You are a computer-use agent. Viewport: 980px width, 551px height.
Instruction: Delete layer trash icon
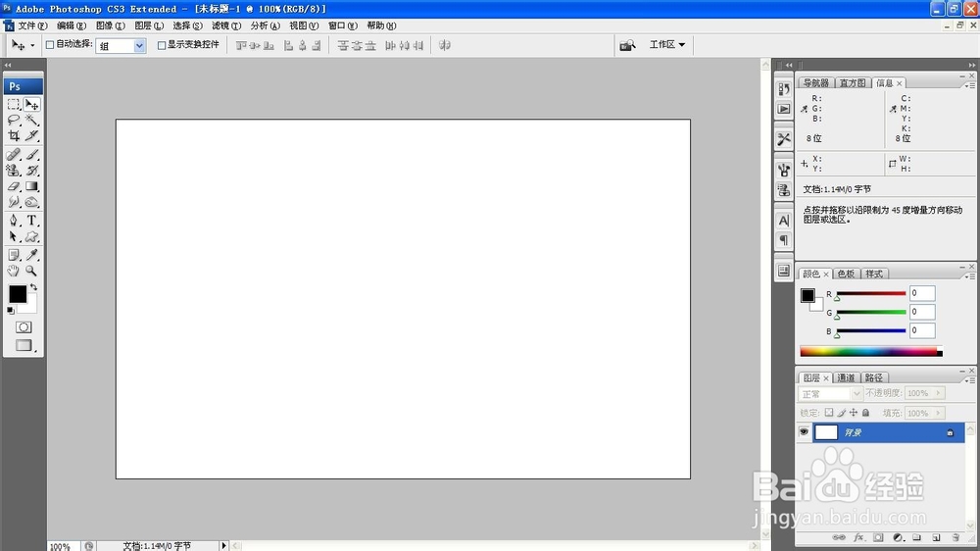pos(955,538)
